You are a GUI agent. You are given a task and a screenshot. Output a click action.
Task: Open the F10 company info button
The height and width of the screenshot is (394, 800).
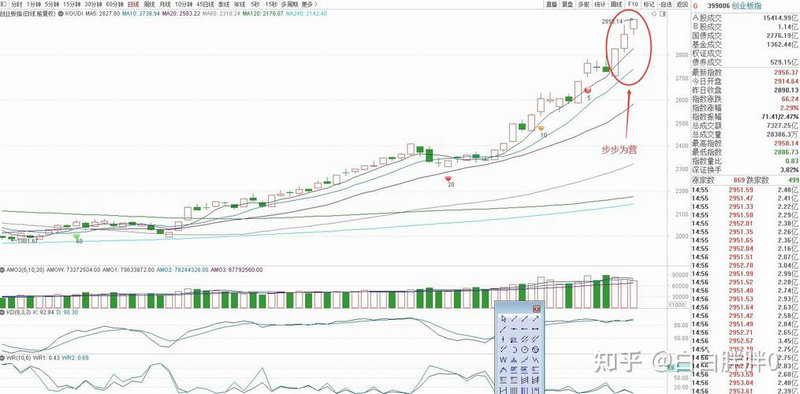[633, 4]
